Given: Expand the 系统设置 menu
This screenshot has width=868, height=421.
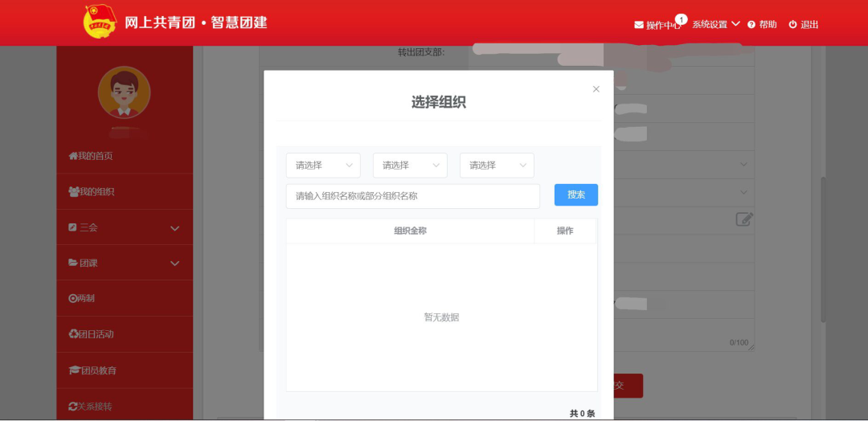Looking at the screenshot, I should (x=715, y=25).
